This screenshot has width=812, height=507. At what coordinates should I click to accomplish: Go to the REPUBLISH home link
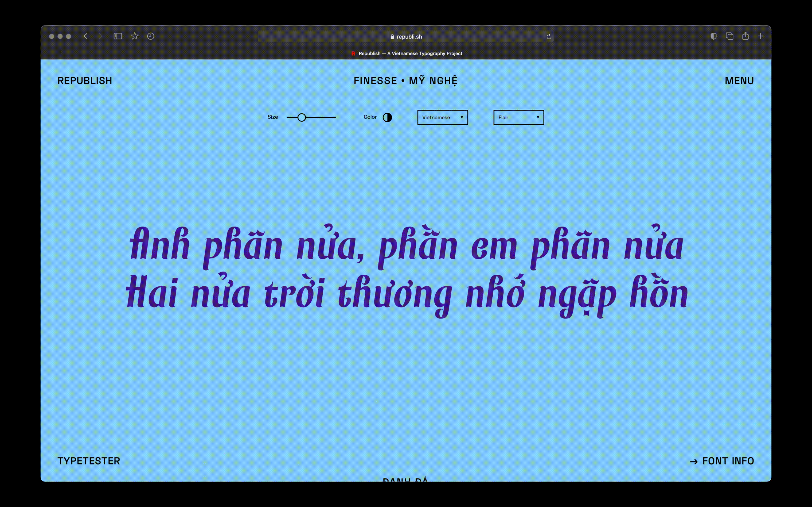coord(85,81)
